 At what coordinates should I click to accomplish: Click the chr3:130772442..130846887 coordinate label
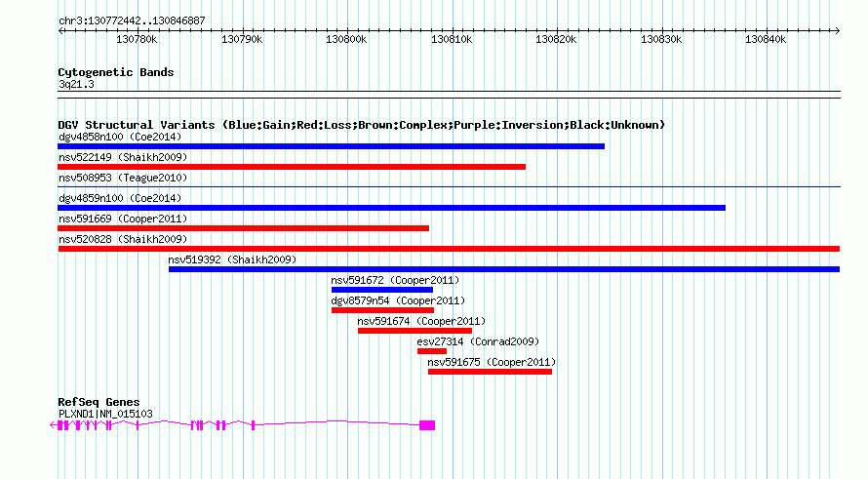(x=132, y=20)
